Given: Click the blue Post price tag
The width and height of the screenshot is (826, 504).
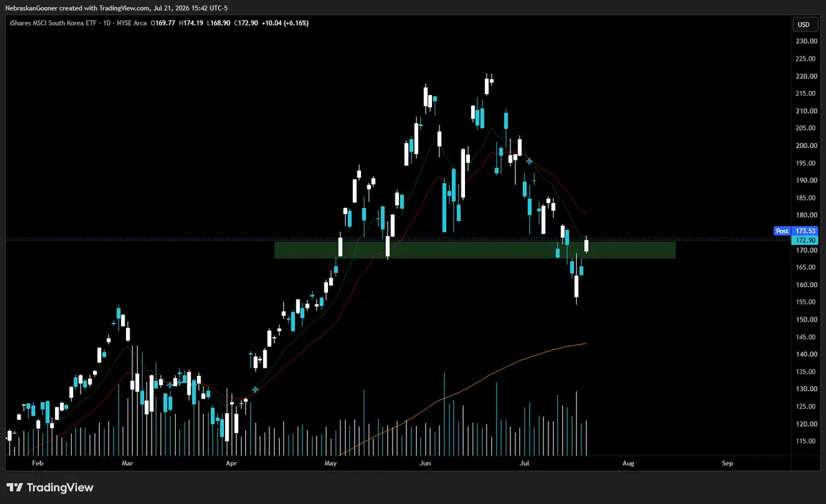Looking at the screenshot, I should pyautogui.click(x=783, y=231).
